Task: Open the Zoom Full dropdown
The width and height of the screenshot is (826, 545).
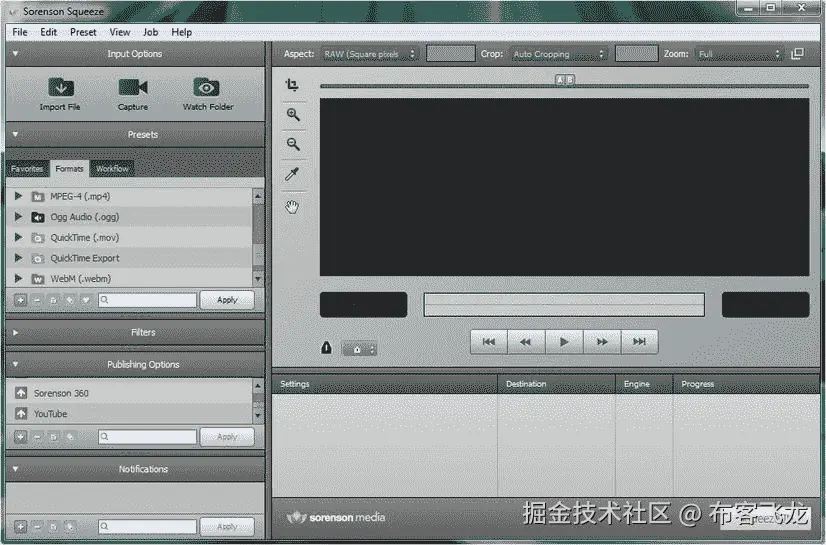Action: point(739,54)
